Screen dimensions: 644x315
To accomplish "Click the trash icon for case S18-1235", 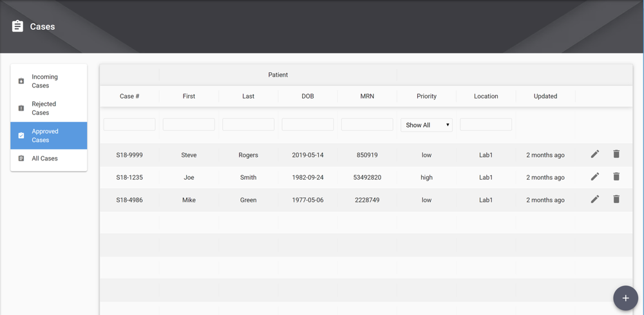I will coord(616,177).
